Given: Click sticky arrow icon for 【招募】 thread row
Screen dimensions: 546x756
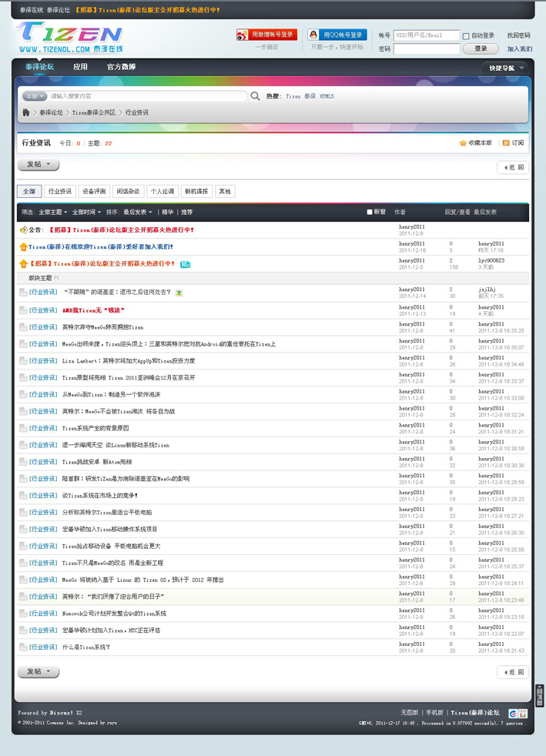Looking at the screenshot, I should click(x=23, y=264).
